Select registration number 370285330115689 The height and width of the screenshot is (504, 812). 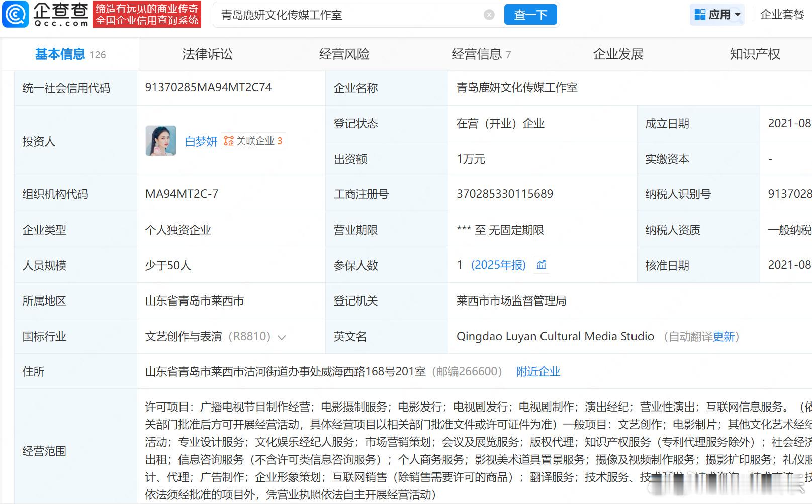[x=505, y=194]
